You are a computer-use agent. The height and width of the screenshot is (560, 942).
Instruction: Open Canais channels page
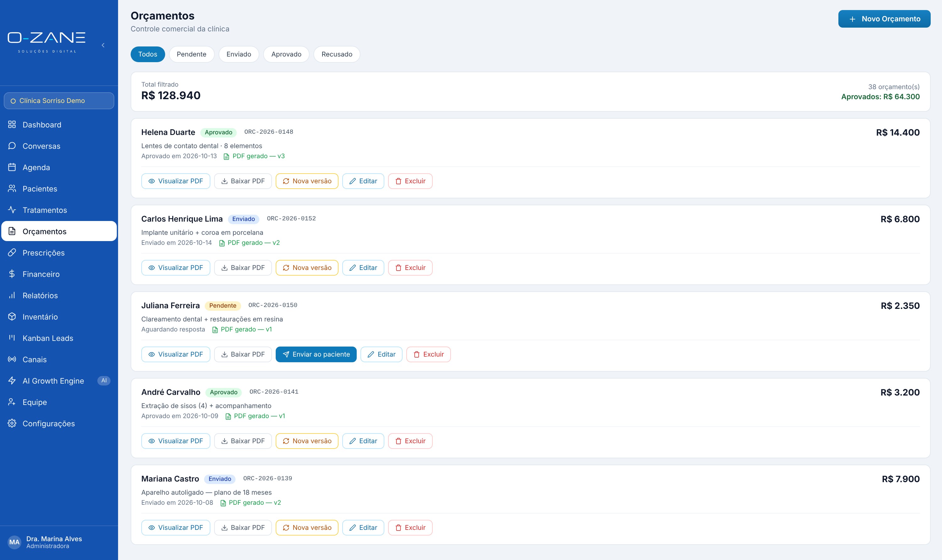click(59, 359)
